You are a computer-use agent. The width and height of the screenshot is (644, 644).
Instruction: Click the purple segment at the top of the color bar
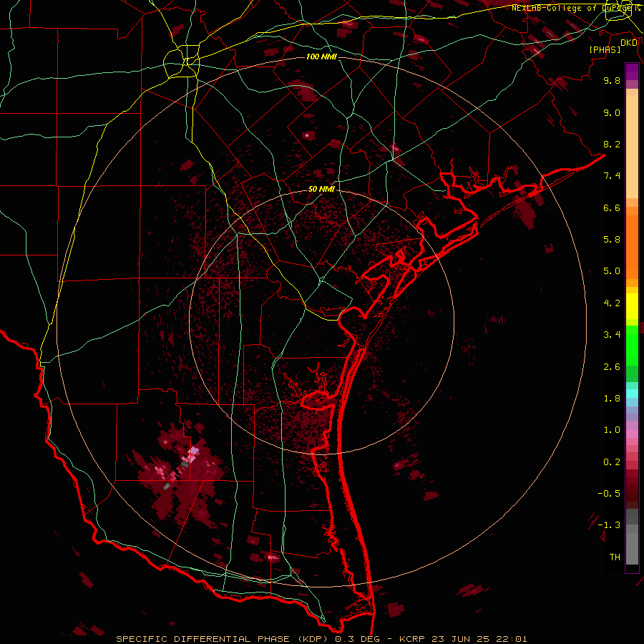coord(632,72)
